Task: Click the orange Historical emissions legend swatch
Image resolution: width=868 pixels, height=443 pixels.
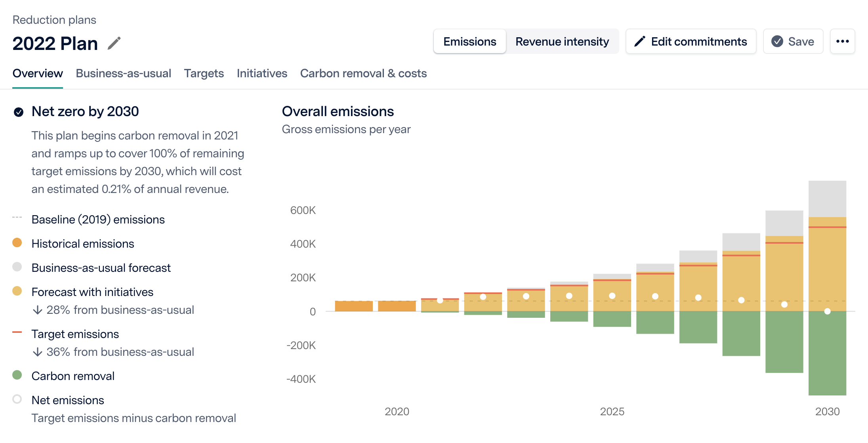Action: (17, 243)
